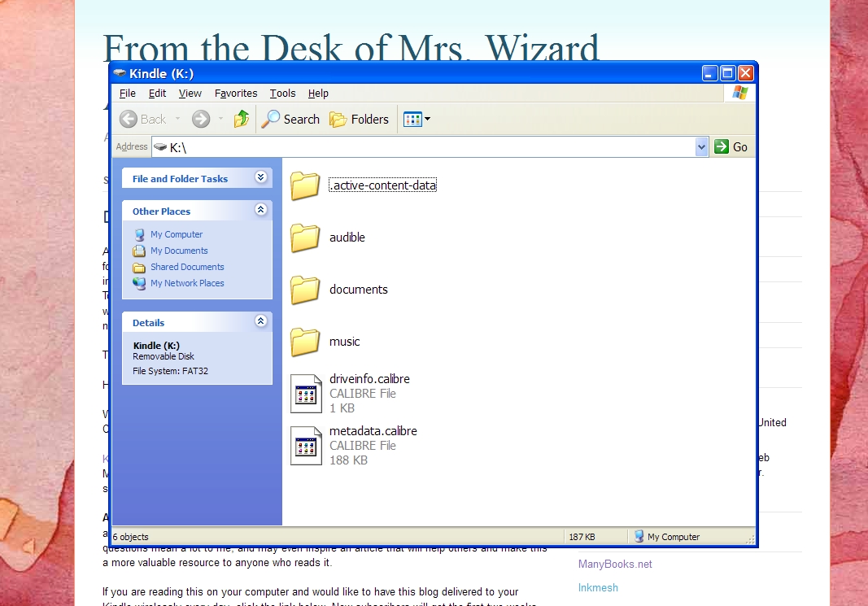Click the Forward navigation arrow
The image size is (868, 606).
(x=201, y=119)
